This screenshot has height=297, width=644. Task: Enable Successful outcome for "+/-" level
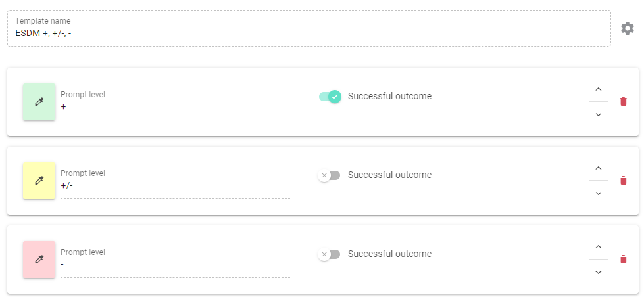pos(330,175)
